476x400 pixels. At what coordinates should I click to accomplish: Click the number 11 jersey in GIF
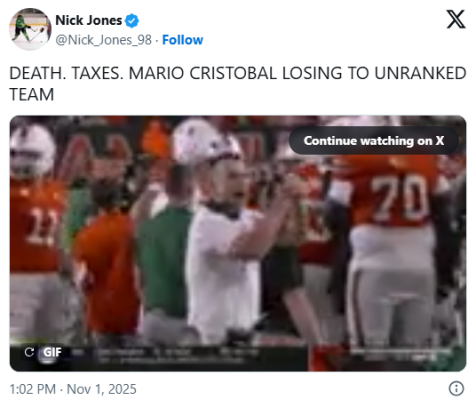[40, 227]
